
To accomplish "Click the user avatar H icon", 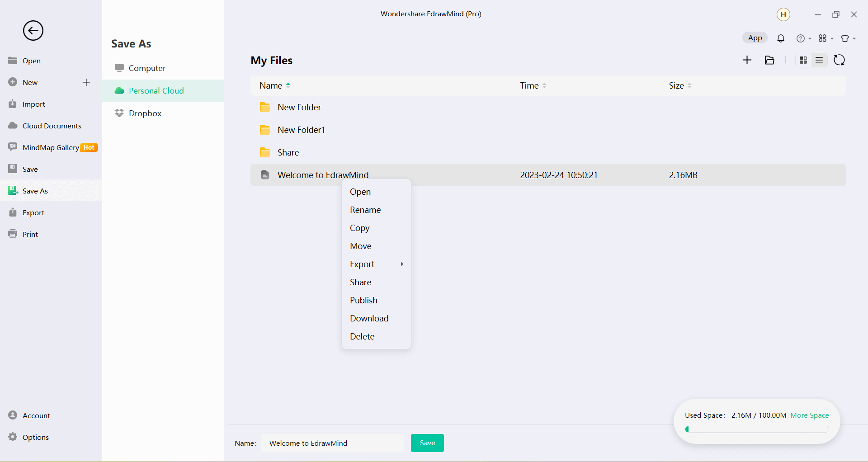I will coord(783,14).
